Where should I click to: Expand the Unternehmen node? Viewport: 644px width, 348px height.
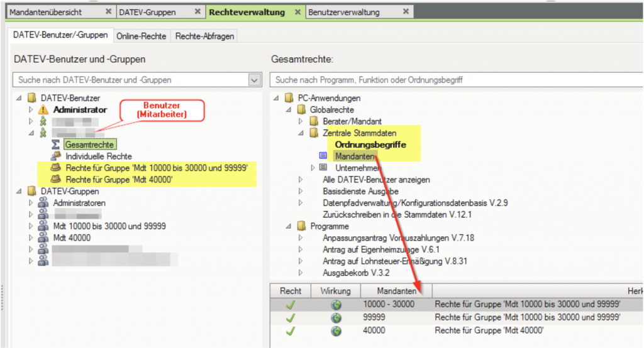pyautogui.click(x=313, y=168)
